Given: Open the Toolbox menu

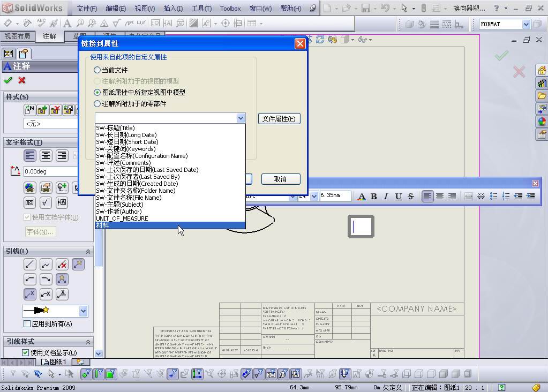Looking at the screenshot, I should click(x=230, y=9).
